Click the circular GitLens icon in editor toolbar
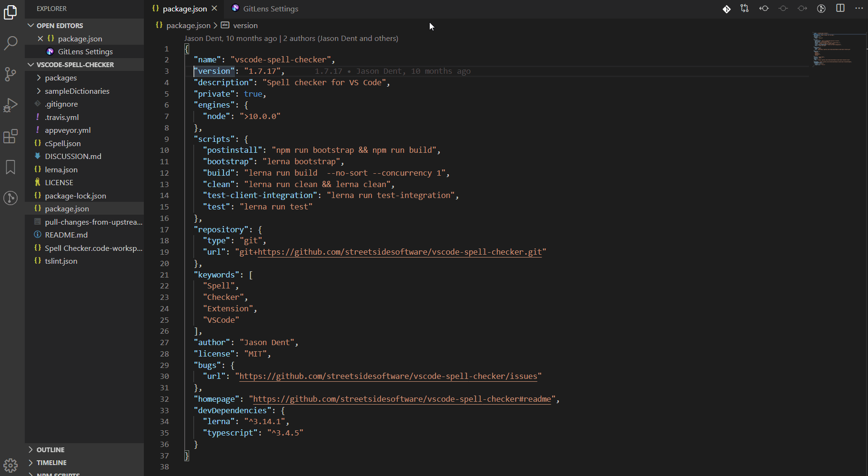This screenshot has height=476, width=868. 821,9
